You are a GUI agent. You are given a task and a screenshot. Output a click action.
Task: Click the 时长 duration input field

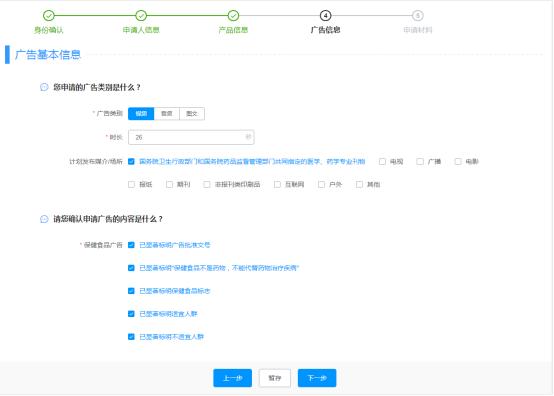(191, 137)
